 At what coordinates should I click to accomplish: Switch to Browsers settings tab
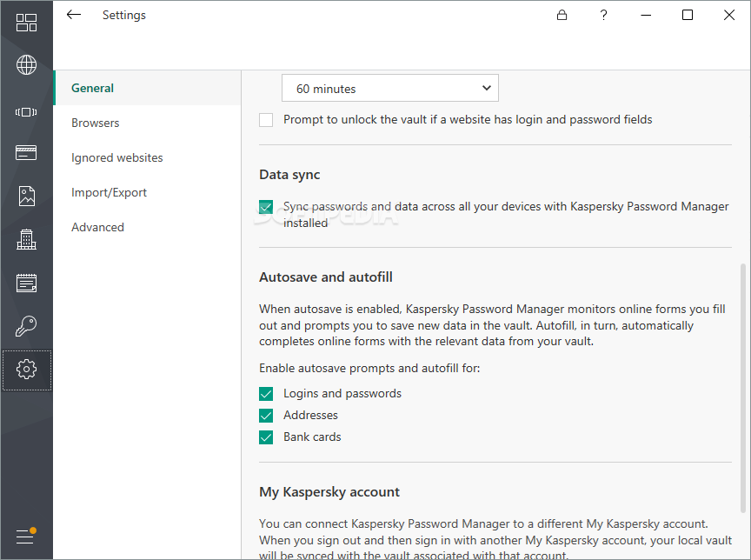tap(147, 123)
